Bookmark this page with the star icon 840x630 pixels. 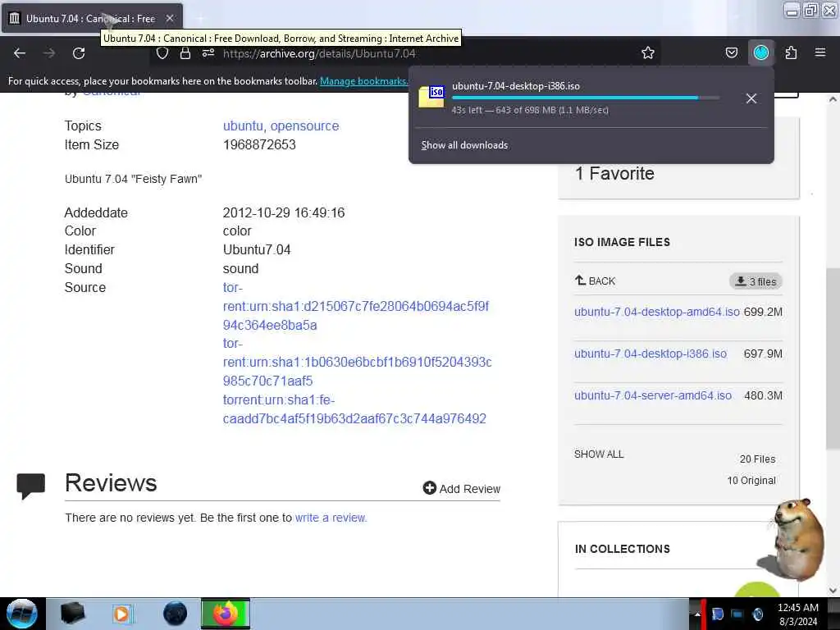[648, 52]
